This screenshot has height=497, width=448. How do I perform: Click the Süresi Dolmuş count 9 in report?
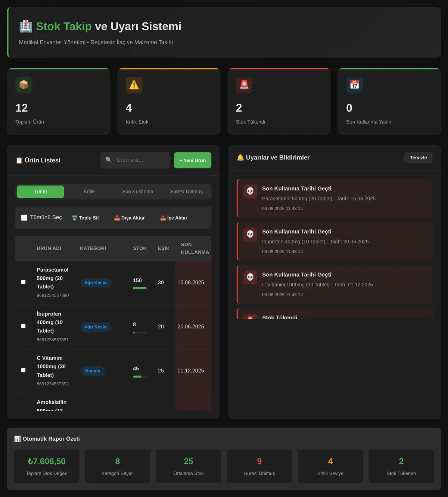tap(259, 462)
